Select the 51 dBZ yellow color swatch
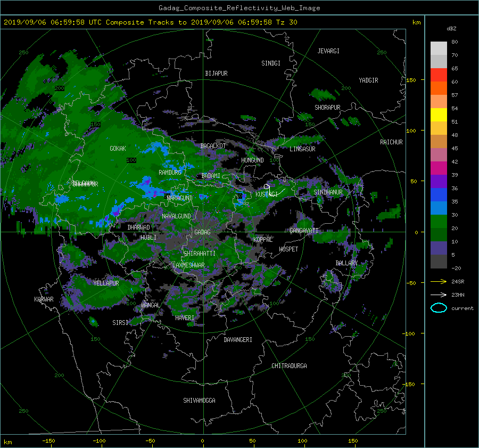479x448 pixels. coord(439,115)
